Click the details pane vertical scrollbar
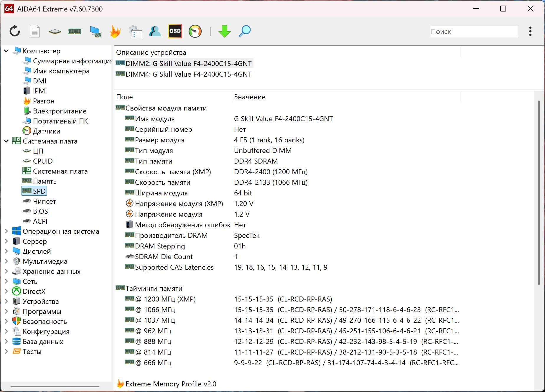The height and width of the screenshot is (392, 545). (x=539, y=193)
